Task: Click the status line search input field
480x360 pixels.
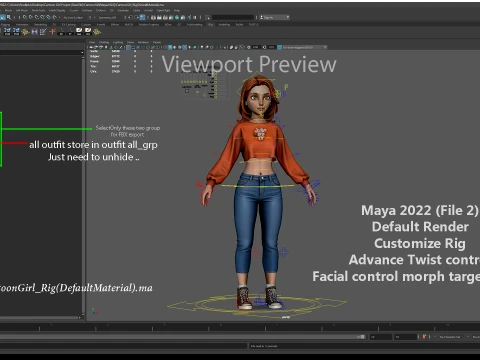Action: click(x=233, y=17)
